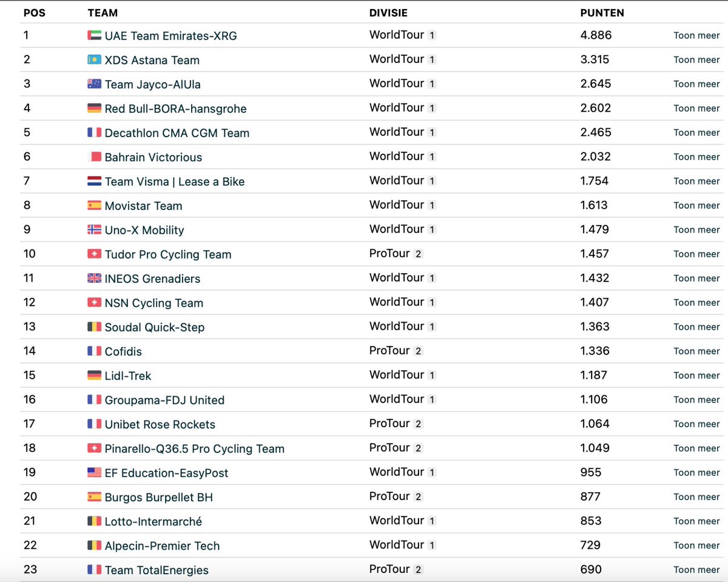
Task: Show more for Team Visma | Lease a Bike
Action: tap(696, 181)
